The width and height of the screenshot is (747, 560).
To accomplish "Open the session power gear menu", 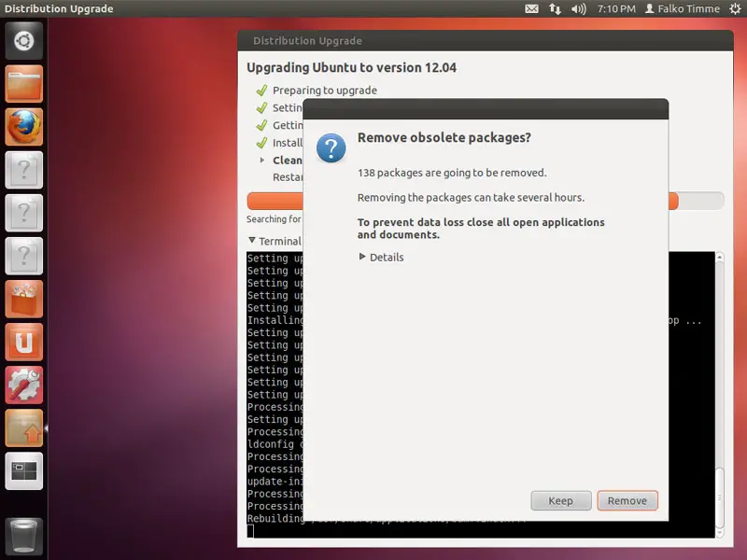I will tap(735, 9).
